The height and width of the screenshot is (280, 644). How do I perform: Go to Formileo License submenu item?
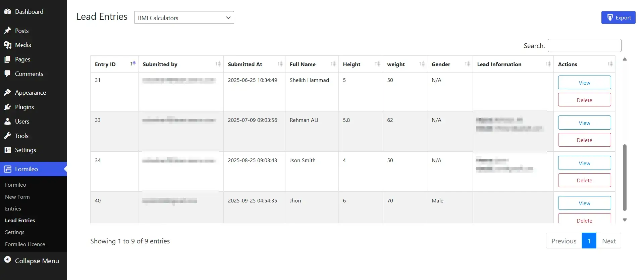[25, 244]
